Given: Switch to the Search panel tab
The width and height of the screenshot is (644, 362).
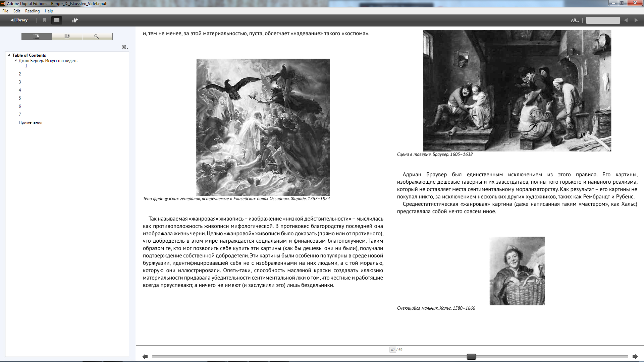Looking at the screenshot, I should (97, 36).
